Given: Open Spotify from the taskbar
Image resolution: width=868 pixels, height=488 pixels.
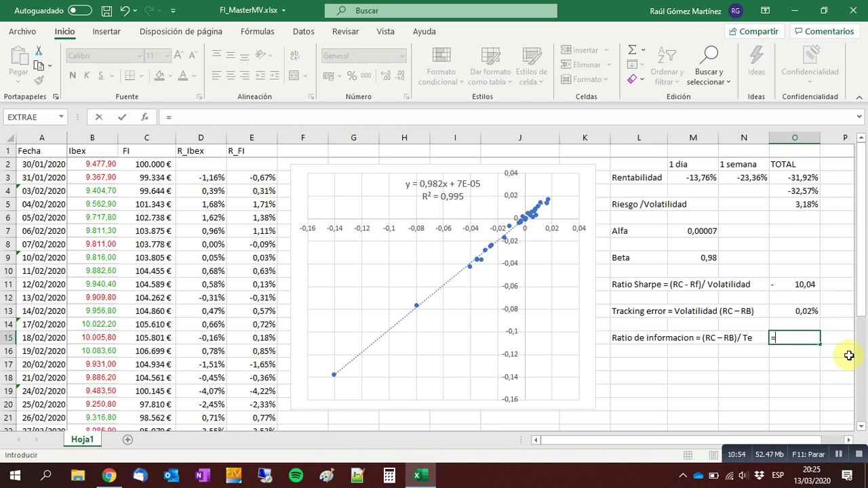Looking at the screenshot, I should pyautogui.click(x=296, y=475).
